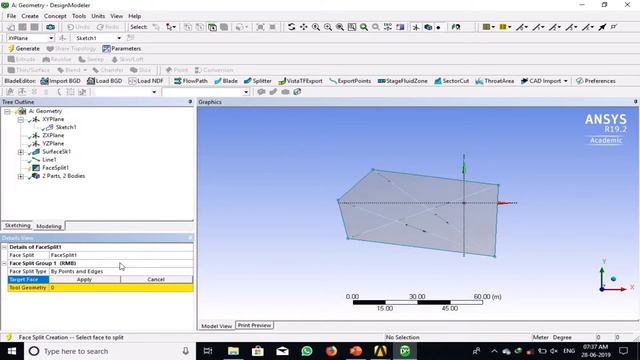The image size is (640, 360).
Task: Open the File menu
Action: point(11,16)
